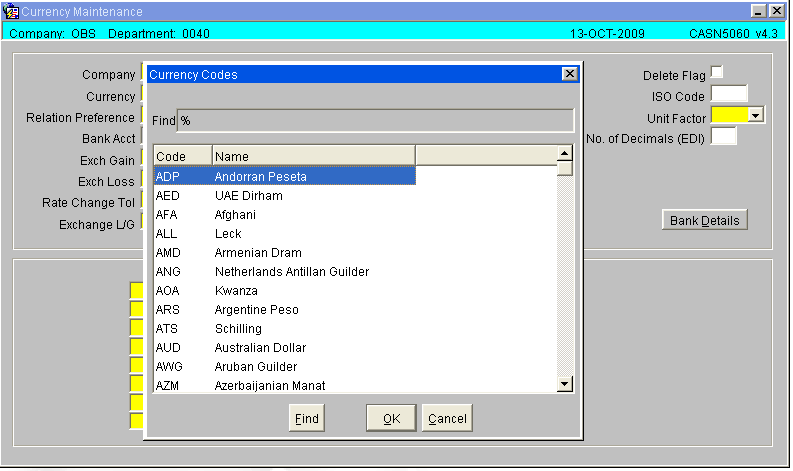Image resolution: width=793 pixels, height=471 pixels.
Task: Click the scroll up arrow of the currency list
Action: [564, 153]
